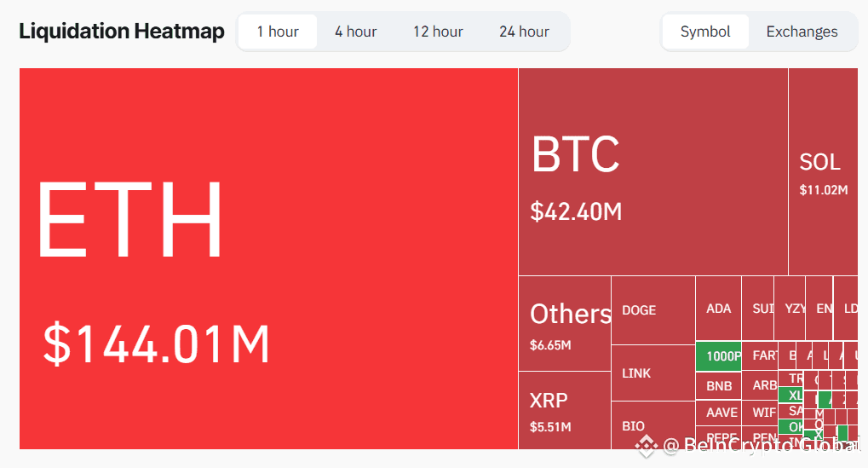This screenshot has width=868, height=468.
Task: Open the SUI heatmap tile
Action: pyautogui.click(x=758, y=308)
